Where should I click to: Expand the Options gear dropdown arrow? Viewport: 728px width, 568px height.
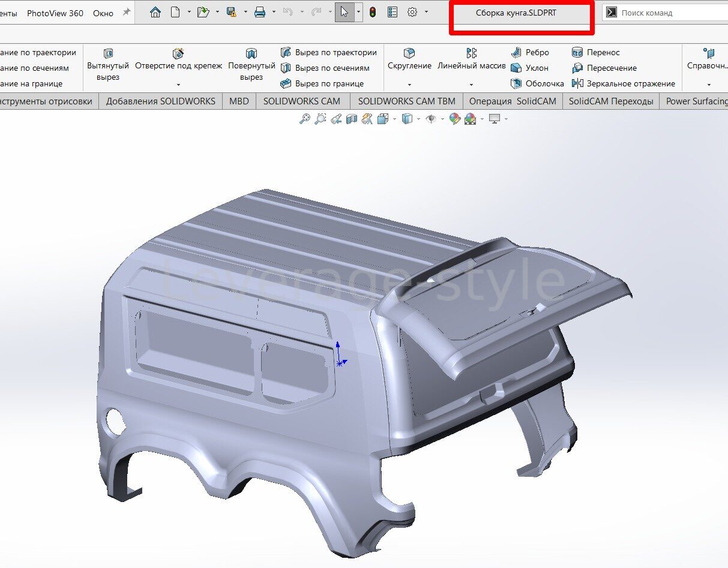426,12
